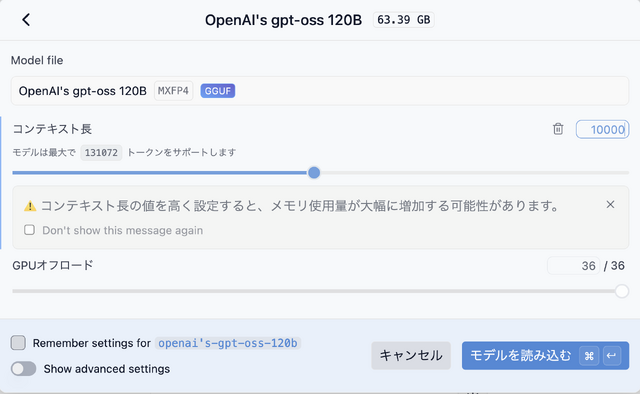Image resolution: width=640 pixels, height=394 pixels.
Task: Click the yellow warning triangle icon
Action: 30,206
